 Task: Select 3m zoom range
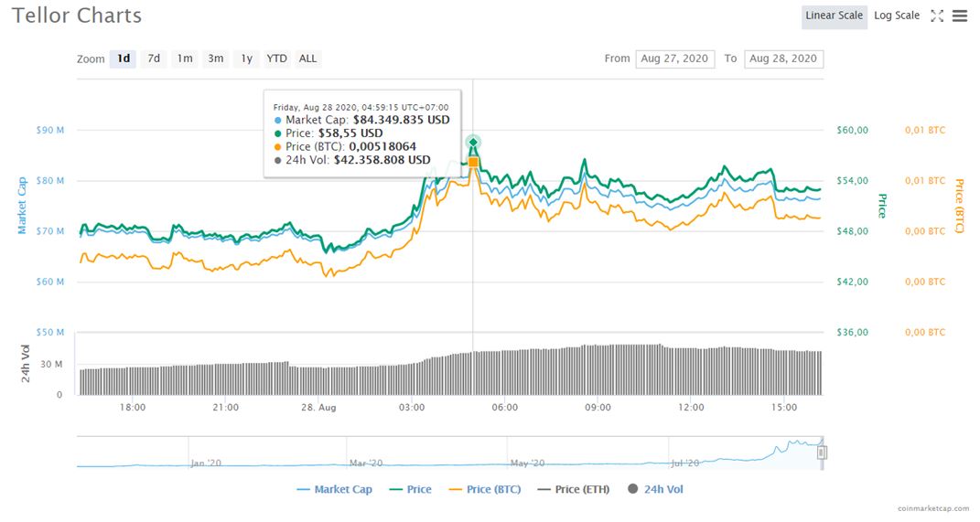tap(216, 59)
